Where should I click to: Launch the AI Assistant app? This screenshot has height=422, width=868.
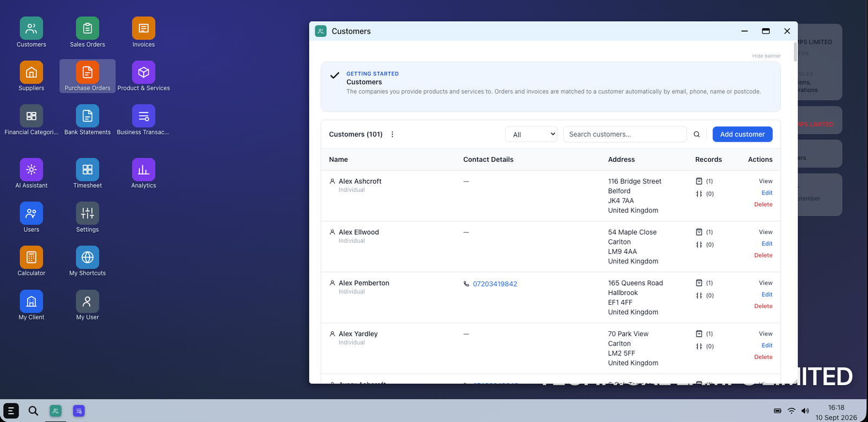(31, 174)
